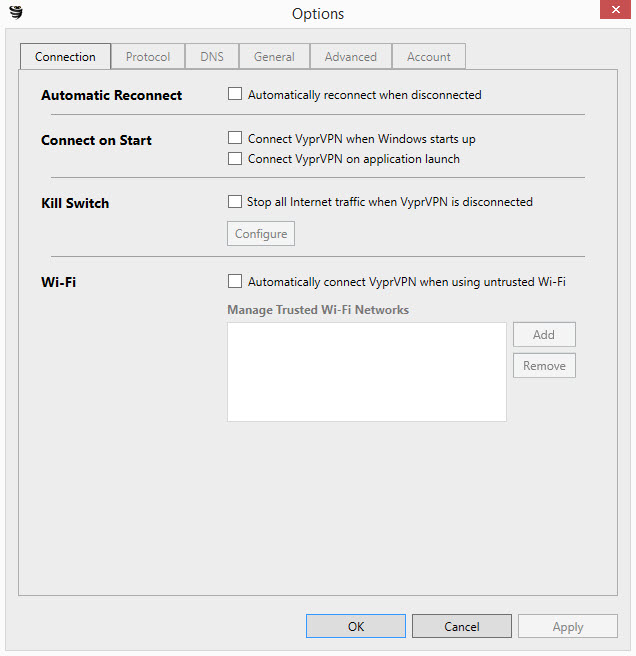Click the Apply button
Image resolution: width=636 pixels, height=656 pixels.
567,626
